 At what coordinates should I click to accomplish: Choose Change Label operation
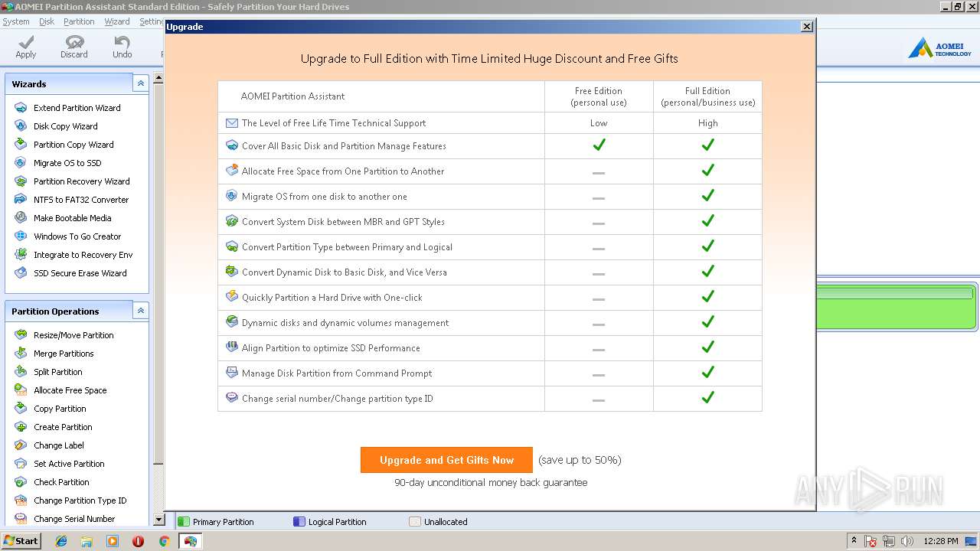[x=59, y=445]
